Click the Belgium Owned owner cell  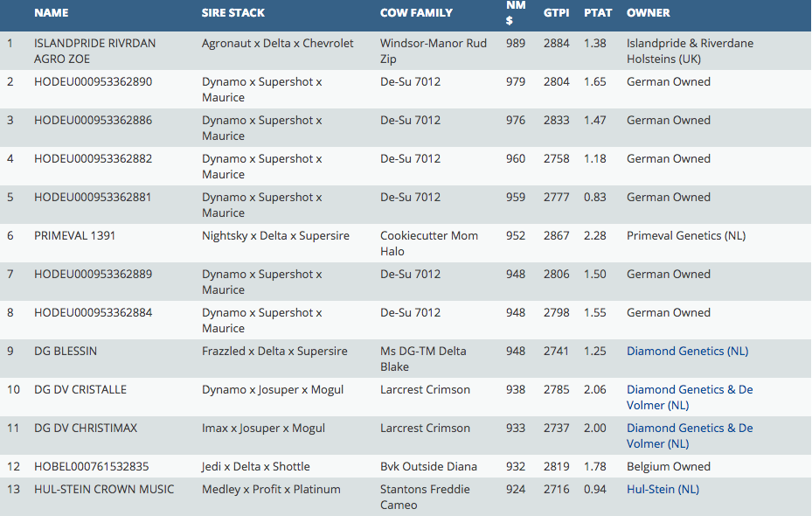[x=668, y=467]
